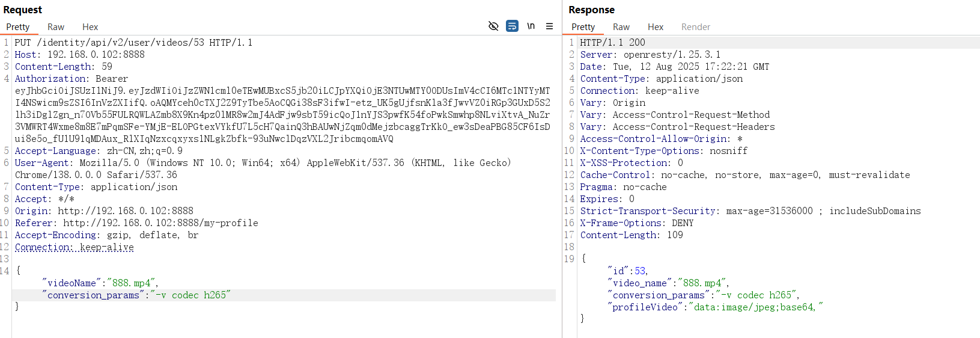
Task: Switch to the Response Hex tab
Action: point(656,27)
